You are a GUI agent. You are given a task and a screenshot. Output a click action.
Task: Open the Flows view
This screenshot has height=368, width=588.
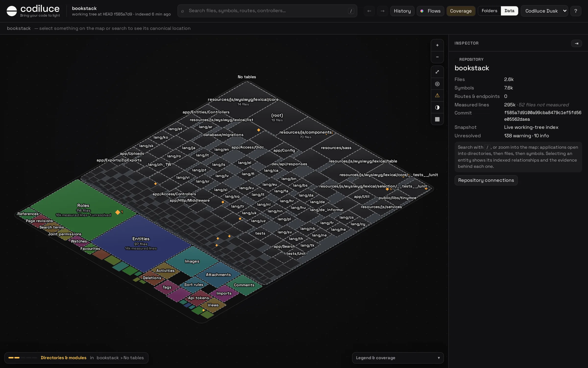pyautogui.click(x=430, y=11)
